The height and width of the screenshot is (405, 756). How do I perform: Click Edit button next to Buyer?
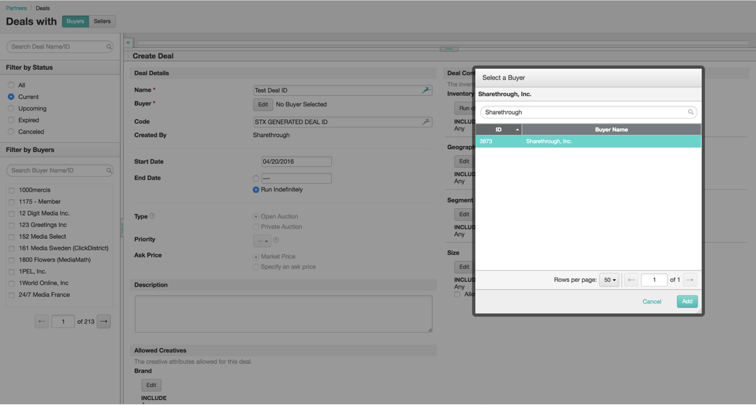[x=263, y=104]
